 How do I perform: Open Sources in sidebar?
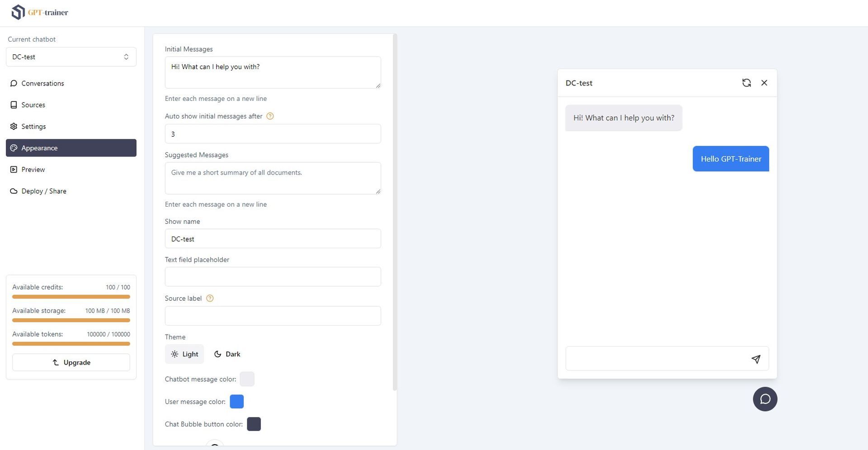tap(71, 105)
